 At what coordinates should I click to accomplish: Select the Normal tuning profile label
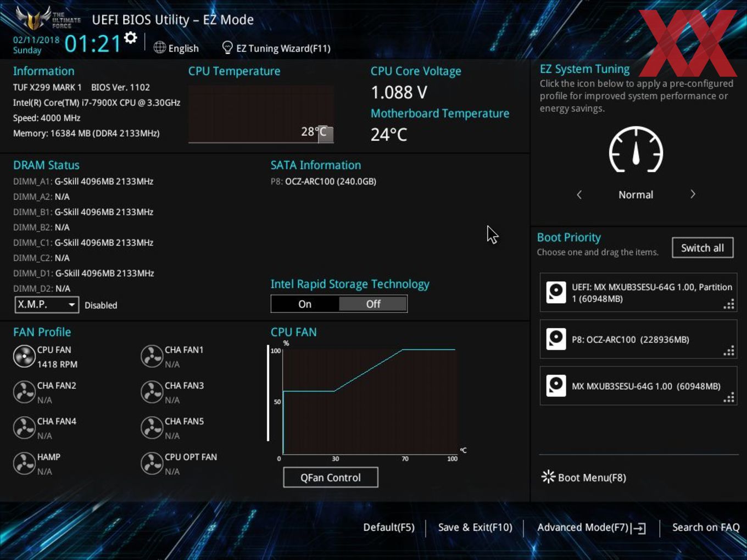click(635, 195)
